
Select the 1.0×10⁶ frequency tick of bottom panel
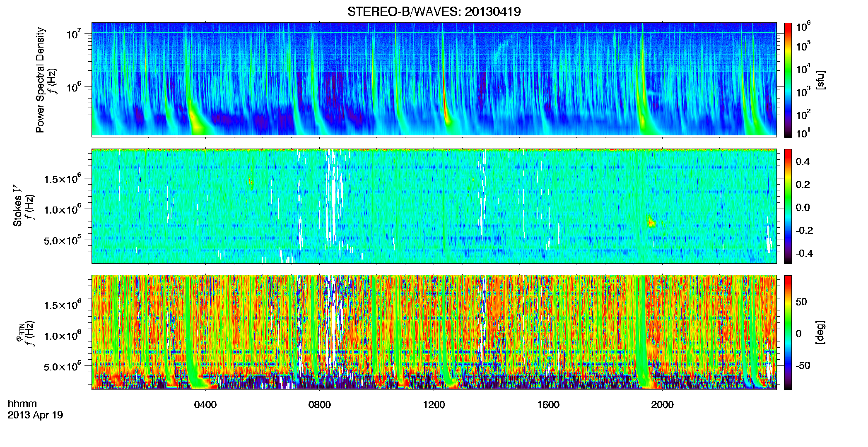coord(63,336)
